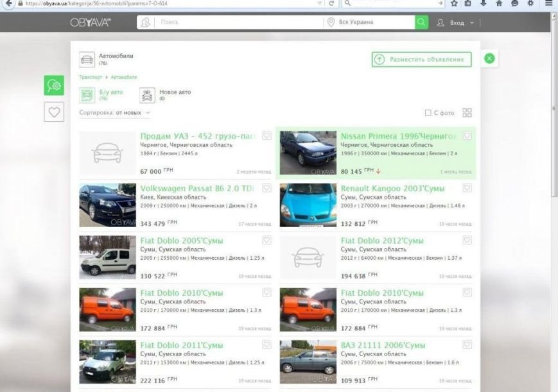Click the go arrow in the browser search box

[440, 3]
